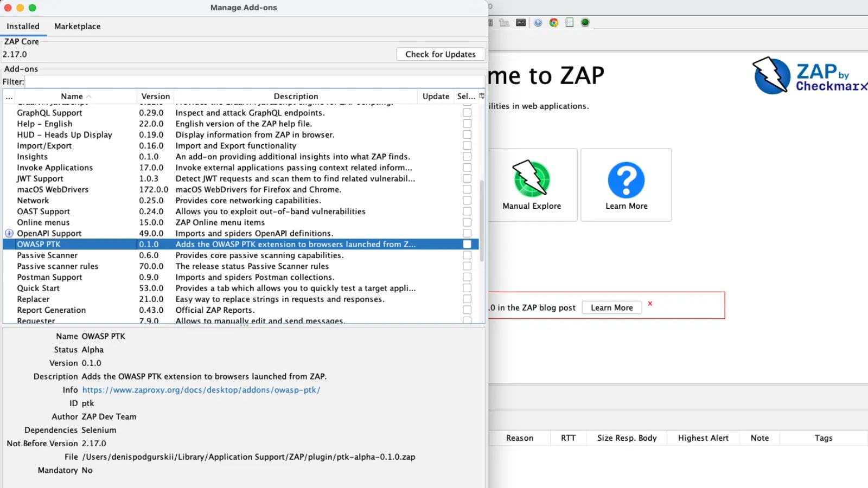
Task: Click the report list icon in the toolbar
Action: pyautogui.click(x=570, y=22)
